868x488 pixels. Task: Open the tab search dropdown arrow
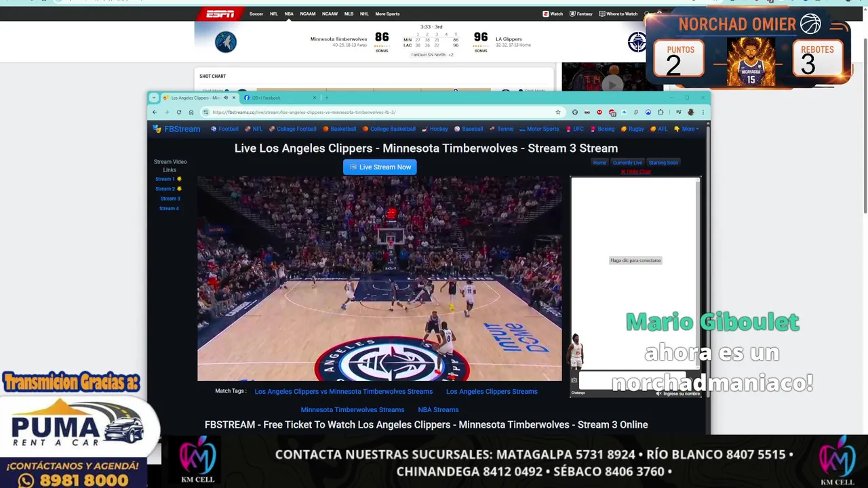click(154, 98)
